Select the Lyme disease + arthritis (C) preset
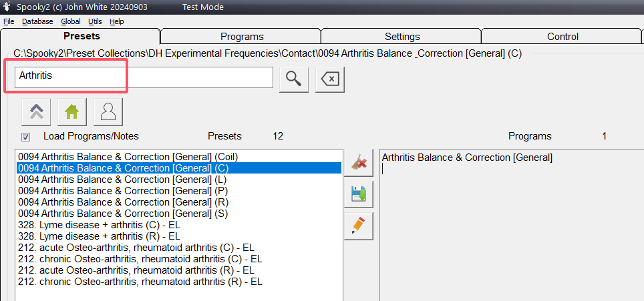The width and height of the screenshot is (644, 301). coord(99,225)
